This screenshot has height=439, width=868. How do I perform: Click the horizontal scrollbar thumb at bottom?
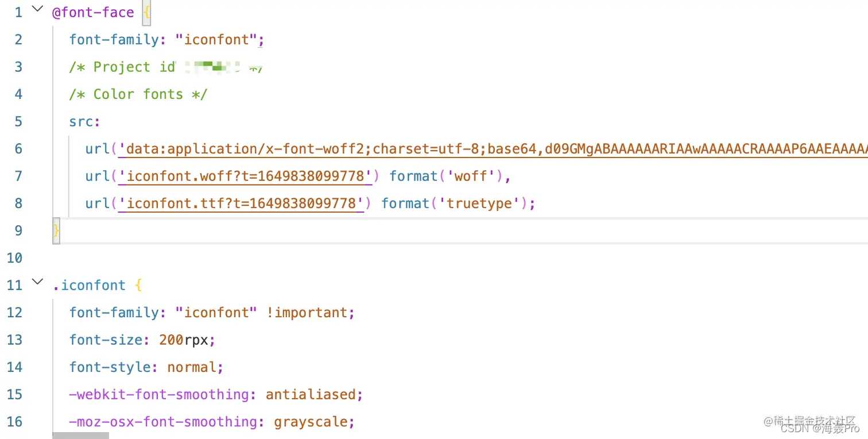pyautogui.click(x=80, y=436)
